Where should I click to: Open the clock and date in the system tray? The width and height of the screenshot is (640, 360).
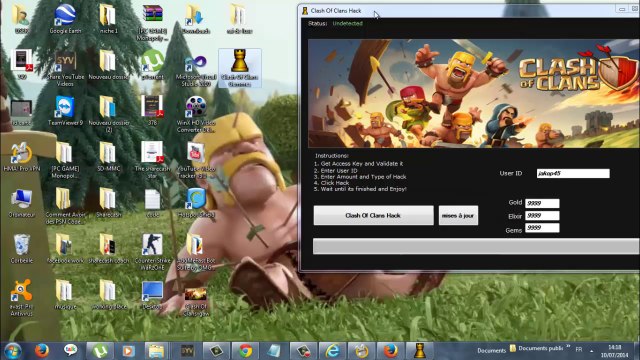614,351
